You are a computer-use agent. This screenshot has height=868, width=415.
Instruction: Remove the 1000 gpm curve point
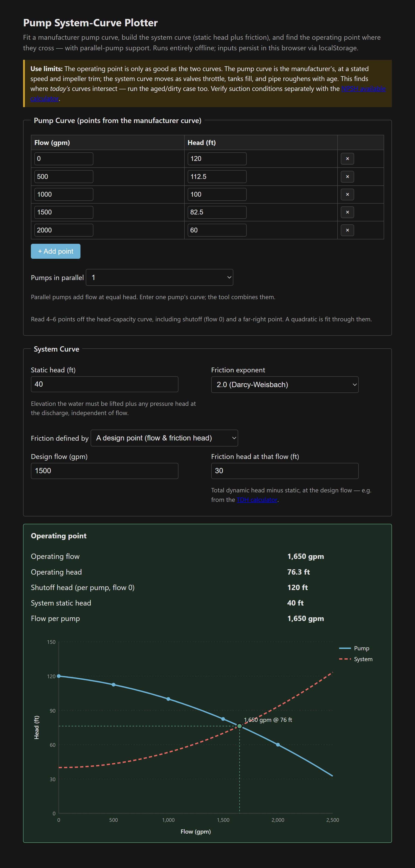(x=347, y=194)
